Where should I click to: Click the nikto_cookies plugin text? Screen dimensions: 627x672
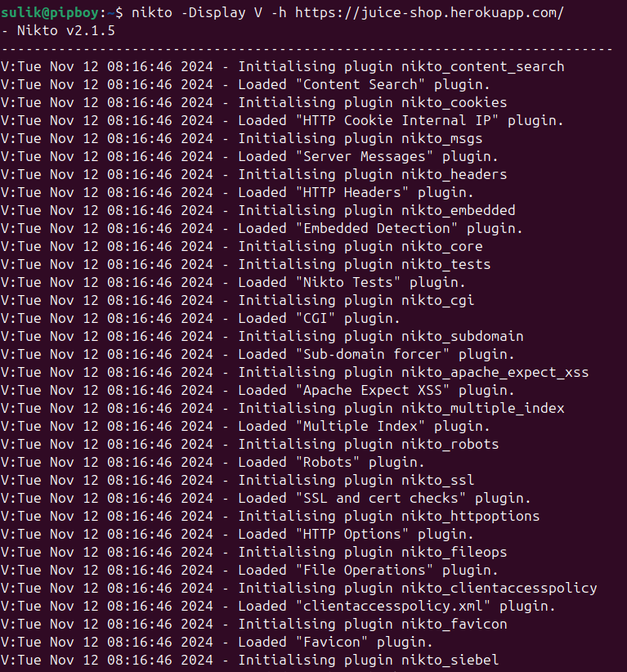click(455, 103)
